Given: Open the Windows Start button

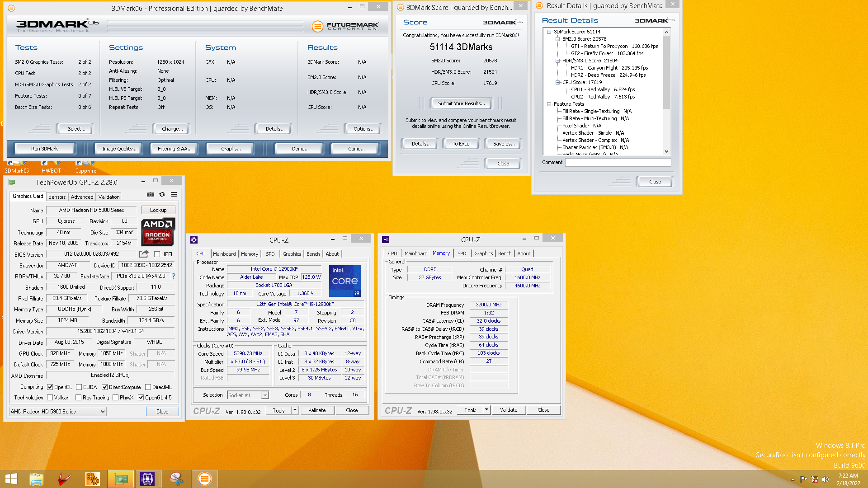Looking at the screenshot, I should point(11,479).
